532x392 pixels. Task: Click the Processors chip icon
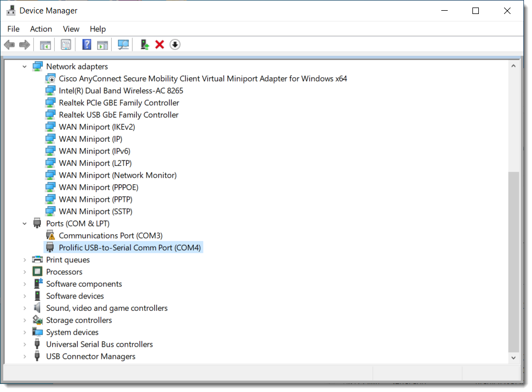[x=38, y=272]
